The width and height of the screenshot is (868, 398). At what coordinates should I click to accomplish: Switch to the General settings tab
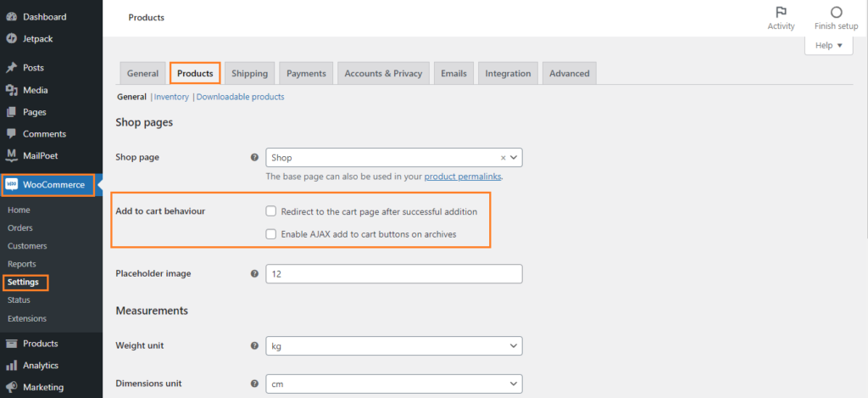click(x=142, y=73)
